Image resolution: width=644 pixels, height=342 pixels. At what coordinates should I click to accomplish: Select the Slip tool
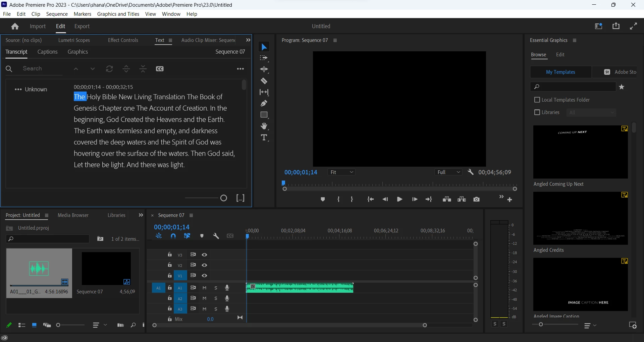point(264,92)
